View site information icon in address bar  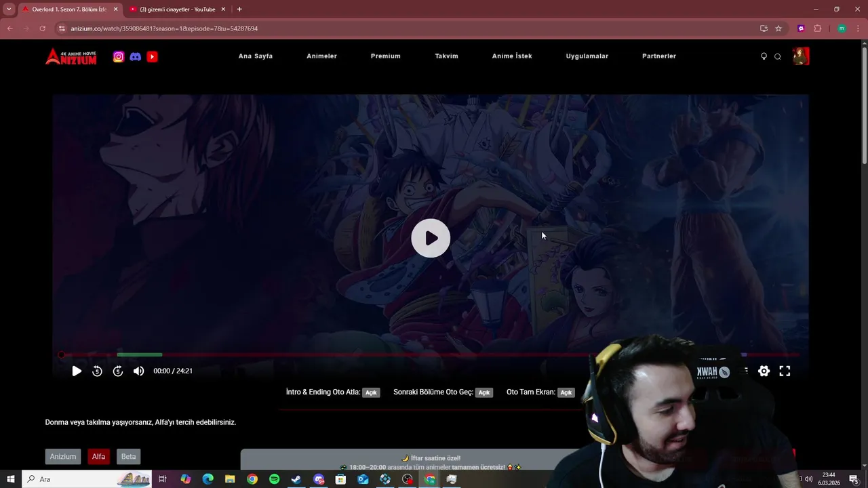(x=62, y=28)
